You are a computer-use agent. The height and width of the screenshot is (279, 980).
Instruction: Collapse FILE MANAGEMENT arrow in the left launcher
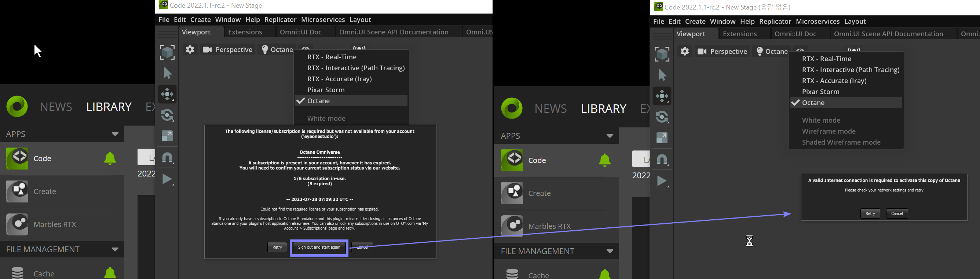115,249
